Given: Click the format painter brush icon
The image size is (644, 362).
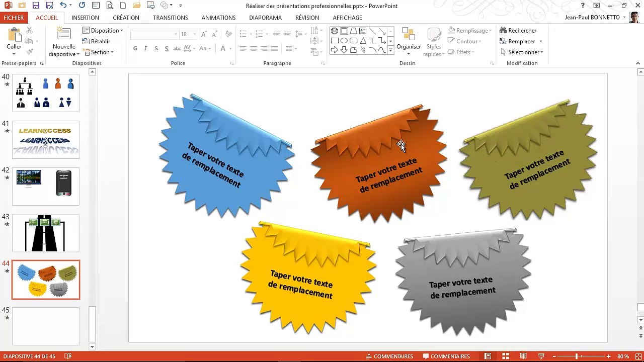Looking at the screenshot, I should pyautogui.click(x=29, y=52).
